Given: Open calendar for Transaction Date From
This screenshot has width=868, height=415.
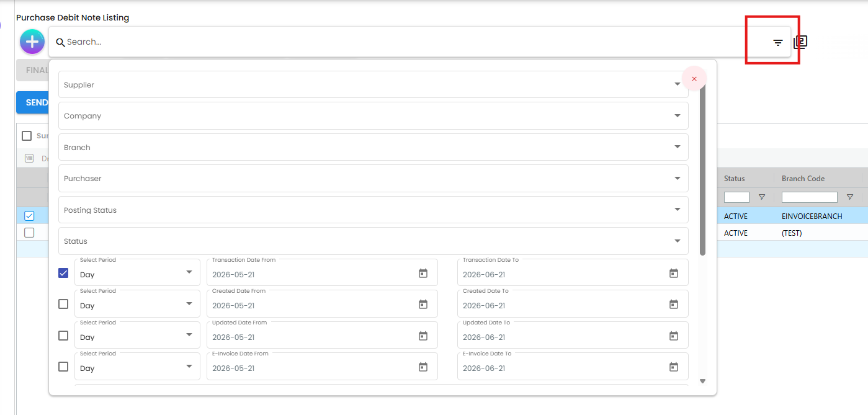Looking at the screenshot, I should tap(423, 274).
